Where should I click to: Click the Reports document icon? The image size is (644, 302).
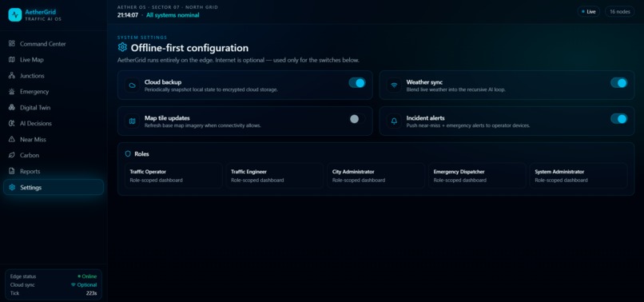coord(12,171)
